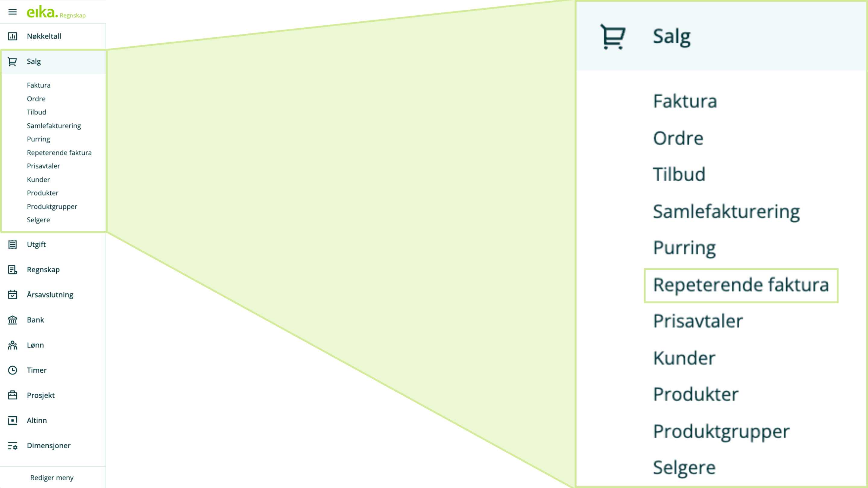Select Repeterende faktura in the sidebar

click(59, 153)
